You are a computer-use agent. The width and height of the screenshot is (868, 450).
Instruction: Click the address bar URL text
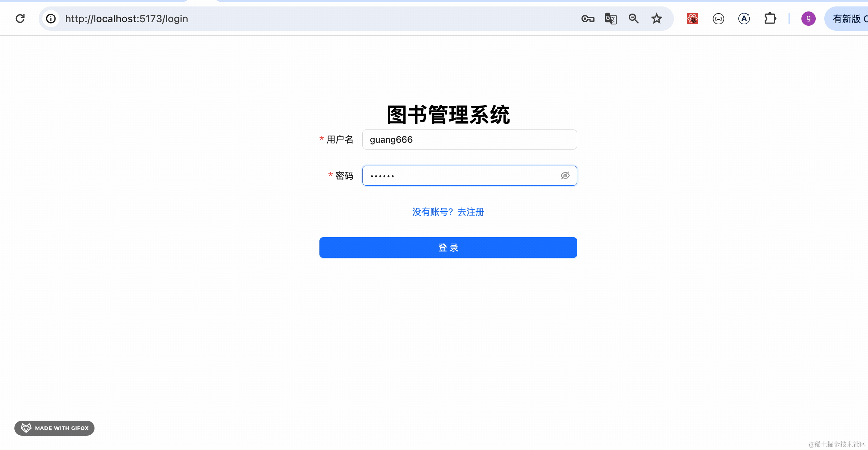pos(126,19)
